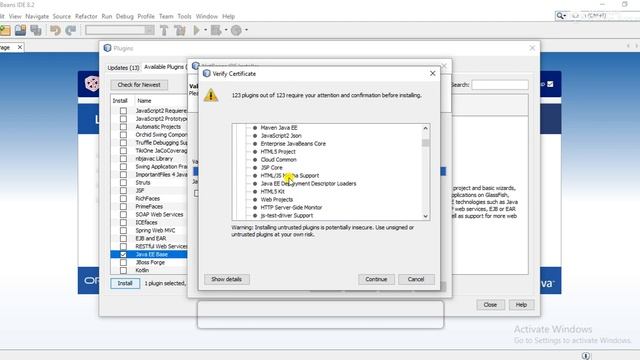Check the PrimeFaces plugin checkbox
This screenshot has height=360, width=640.
123,207
